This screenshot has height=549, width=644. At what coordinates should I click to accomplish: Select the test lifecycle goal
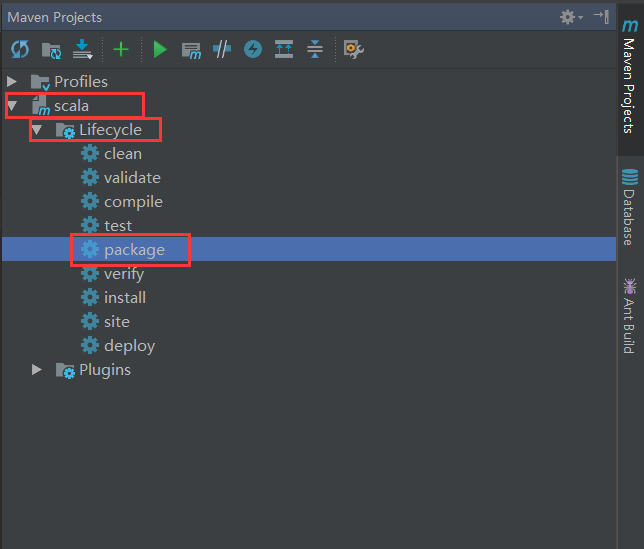pos(118,226)
